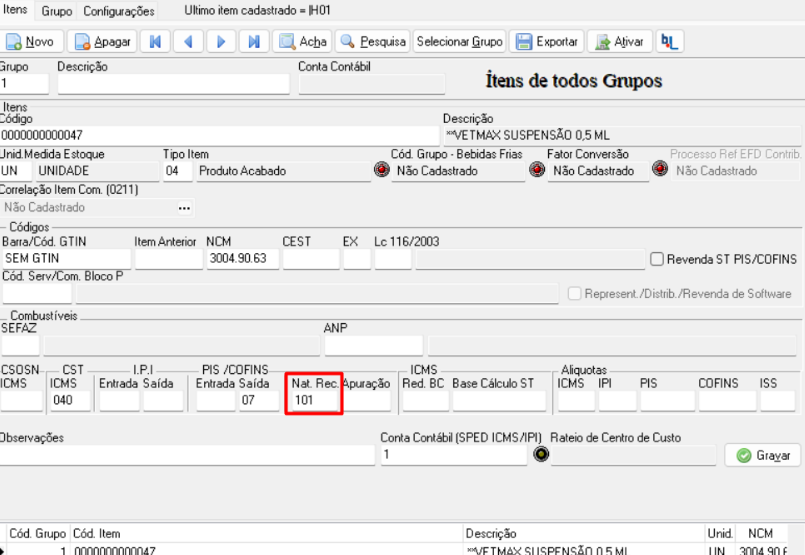Image resolution: width=805 pixels, height=555 pixels.
Task: Click Alíquotas ISS field
Action: tap(778, 401)
